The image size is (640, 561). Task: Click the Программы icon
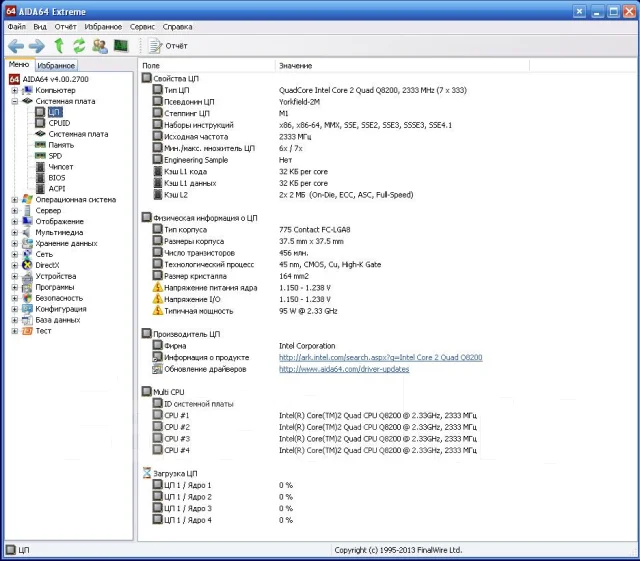point(27,287)
